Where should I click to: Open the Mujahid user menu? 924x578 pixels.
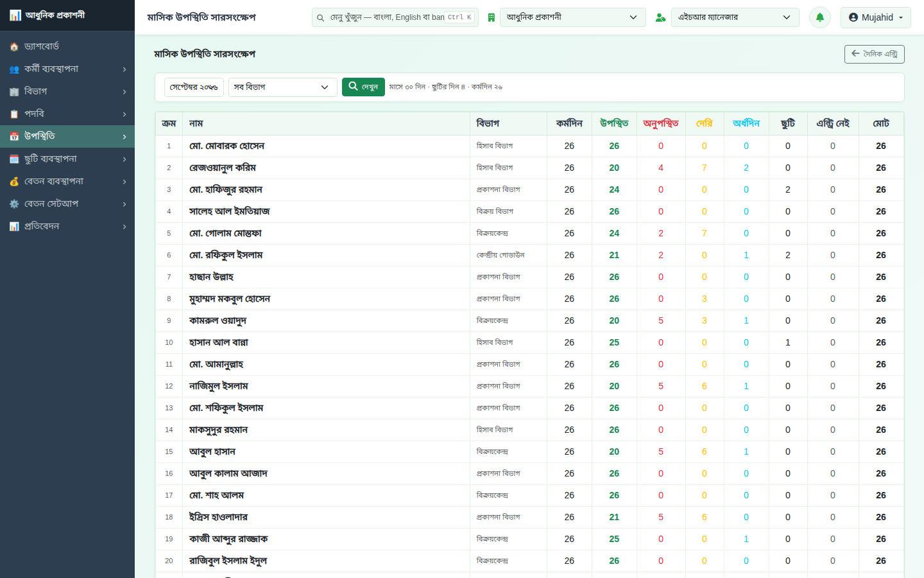point(875,17)
